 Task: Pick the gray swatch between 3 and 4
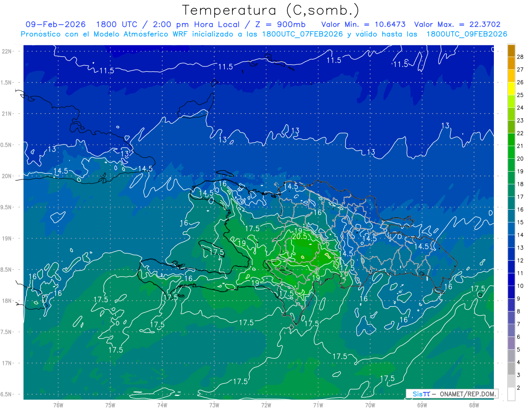point(511,369)
